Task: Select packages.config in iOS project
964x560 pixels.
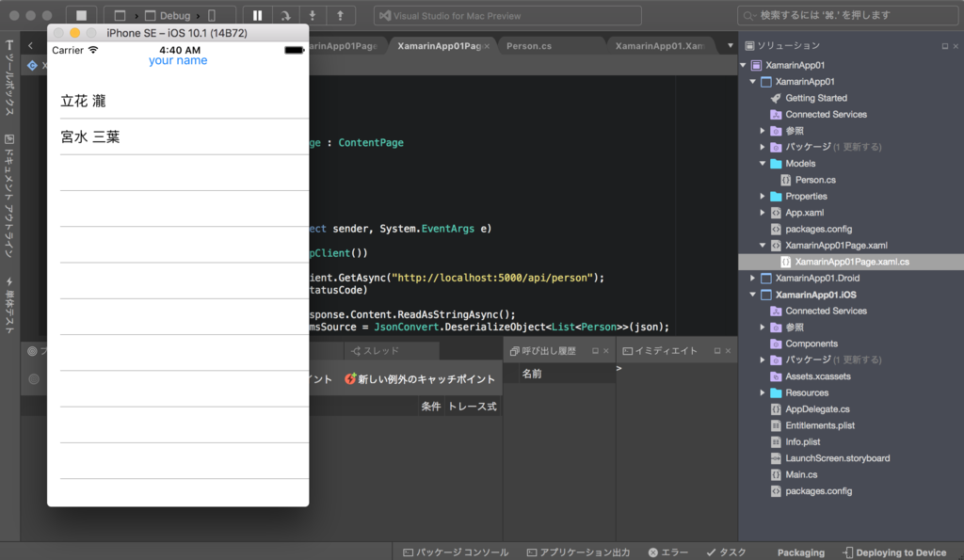Action: (x=818, y=491)
